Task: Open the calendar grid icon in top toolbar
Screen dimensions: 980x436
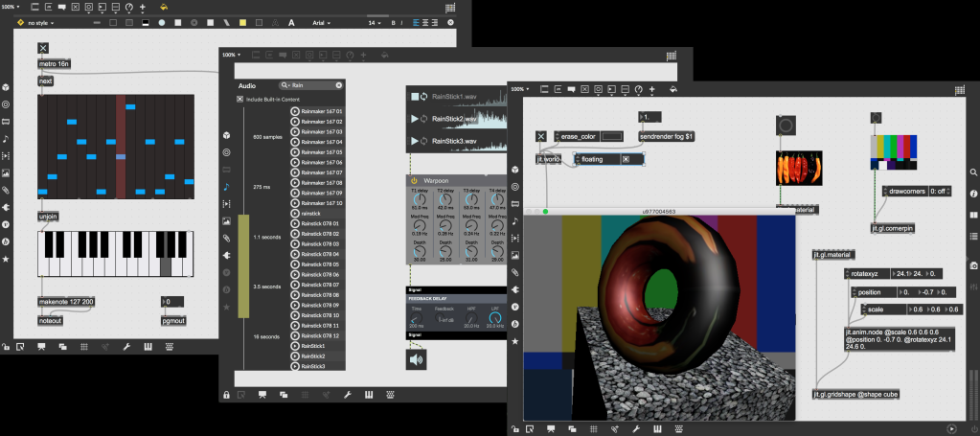Action: pos(450,7)
